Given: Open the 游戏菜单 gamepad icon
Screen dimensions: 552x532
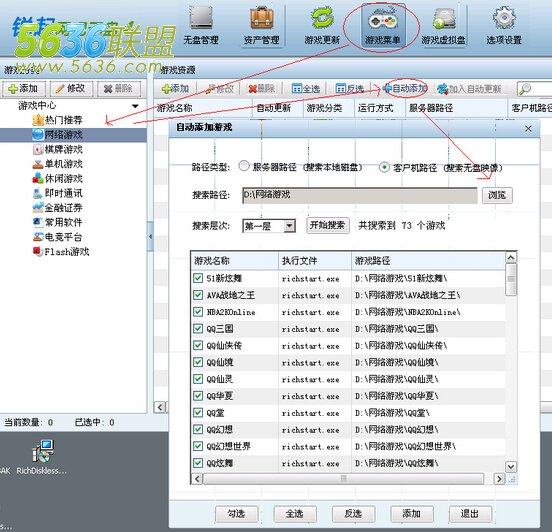Looking at the screenshot, I should click(383, 26).
